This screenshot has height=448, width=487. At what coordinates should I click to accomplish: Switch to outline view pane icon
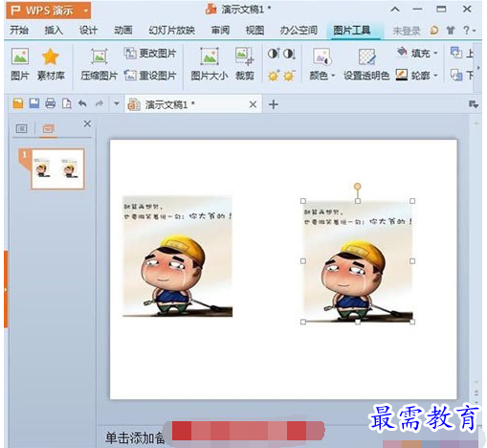[x=21, y=128]
